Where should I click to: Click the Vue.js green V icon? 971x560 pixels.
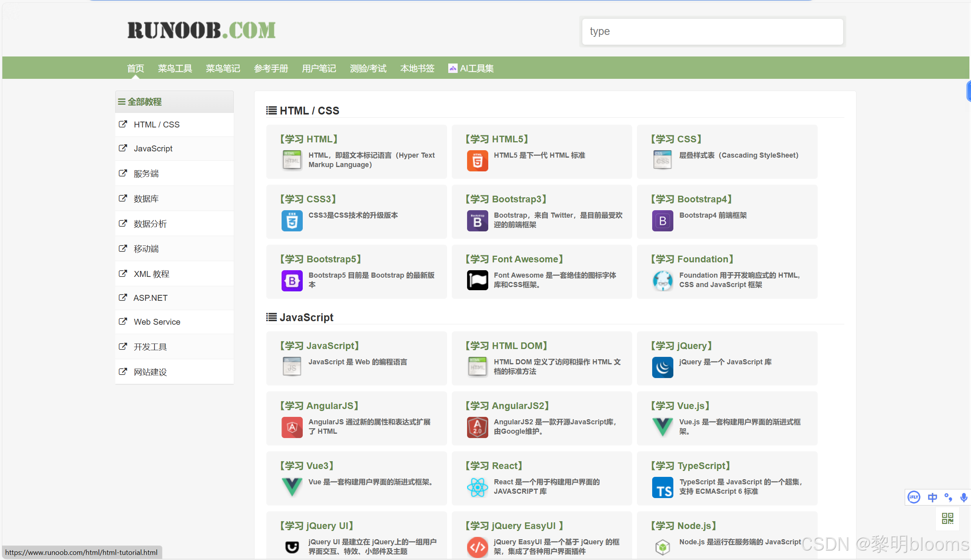(662, 427)
